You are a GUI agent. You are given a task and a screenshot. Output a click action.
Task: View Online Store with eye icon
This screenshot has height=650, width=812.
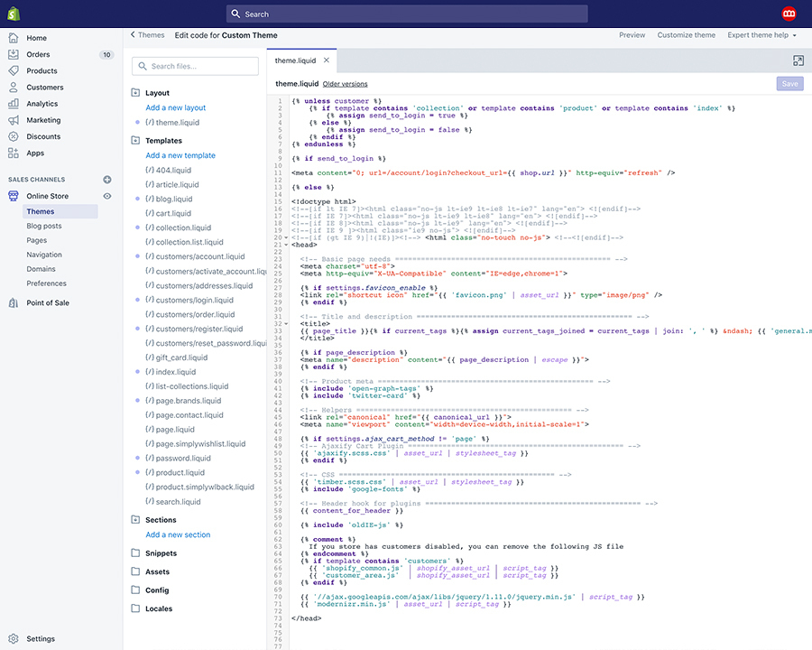(107, 196)
